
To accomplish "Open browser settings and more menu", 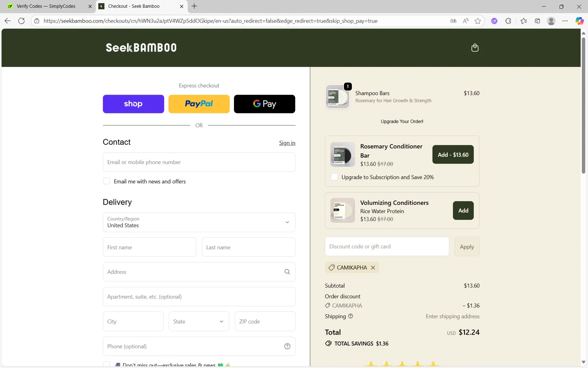I will point(565,21).
